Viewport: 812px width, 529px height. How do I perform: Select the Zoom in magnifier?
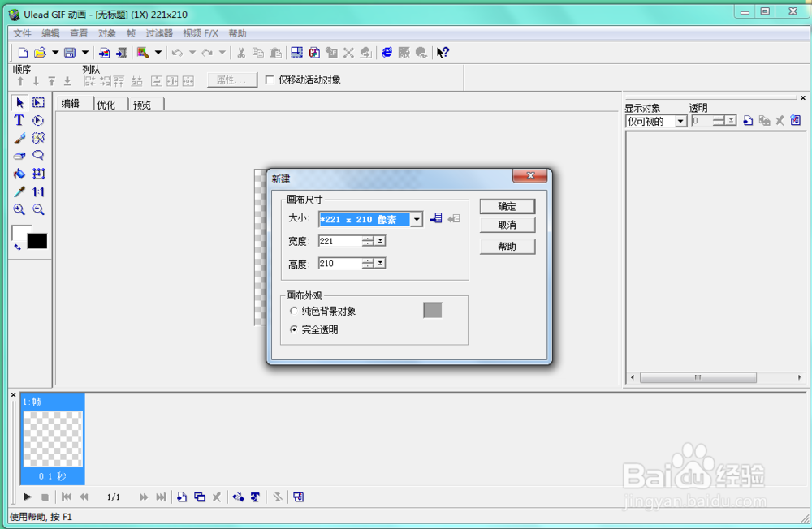point(19,209)
